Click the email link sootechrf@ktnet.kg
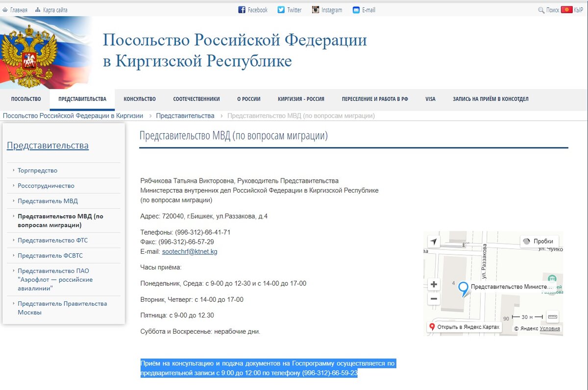This screenshot has width=588, height=390. 190,251
